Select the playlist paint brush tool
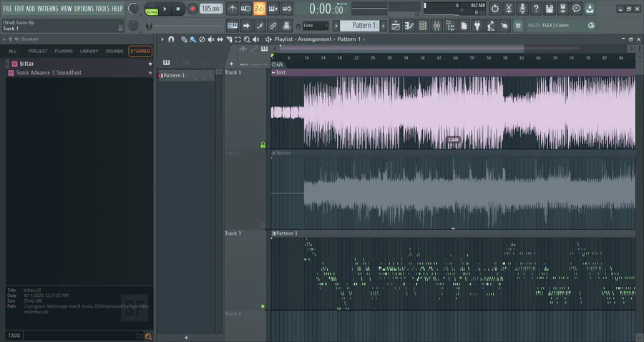 pyautogui.click(x=192, y=39)
